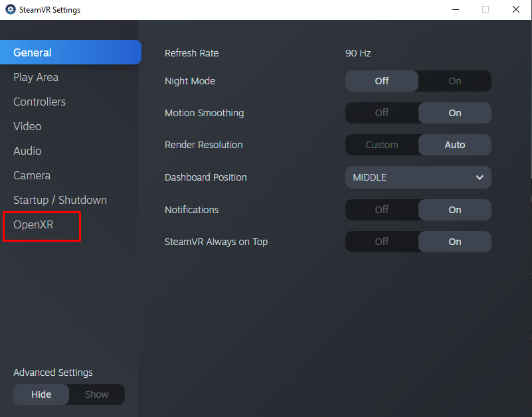Open the Video settings section
Viewport: 532px width, 417px height.
tap(27, 126)
